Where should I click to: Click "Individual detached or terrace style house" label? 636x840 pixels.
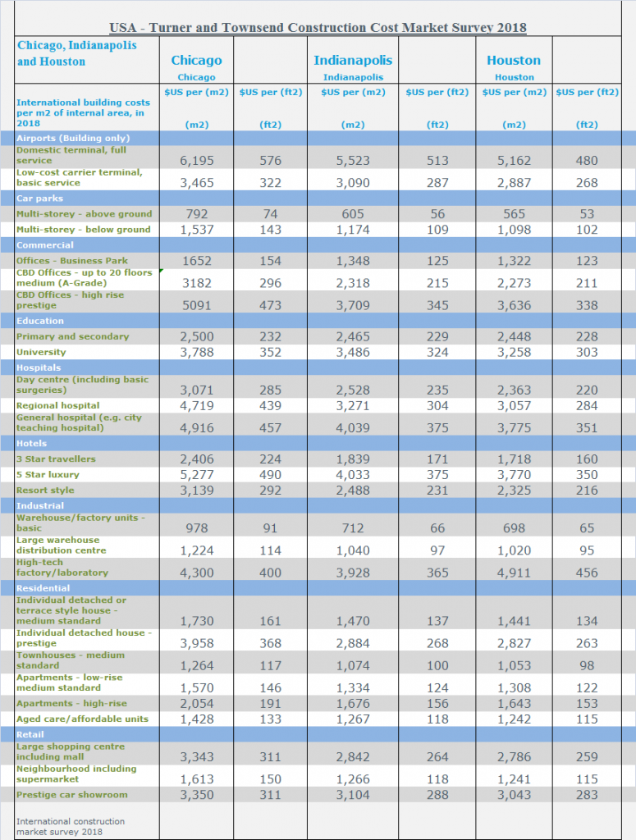coord(71,610)
